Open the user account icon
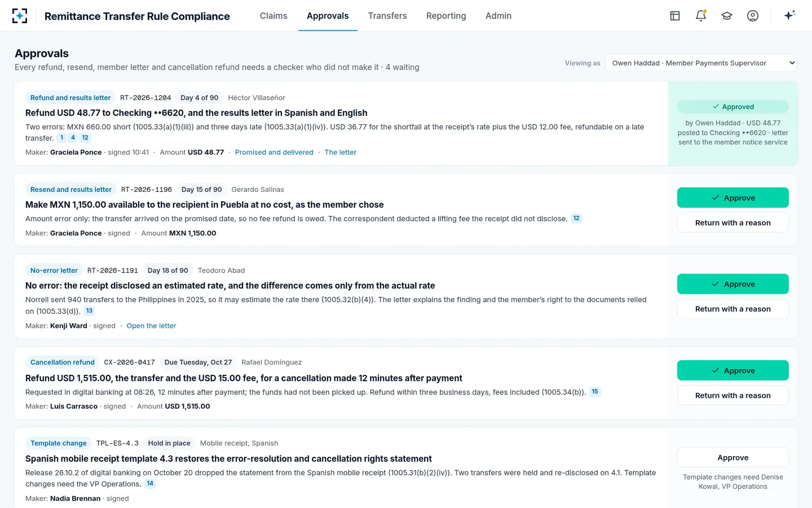The image size is (812, 508). [753, 16]
